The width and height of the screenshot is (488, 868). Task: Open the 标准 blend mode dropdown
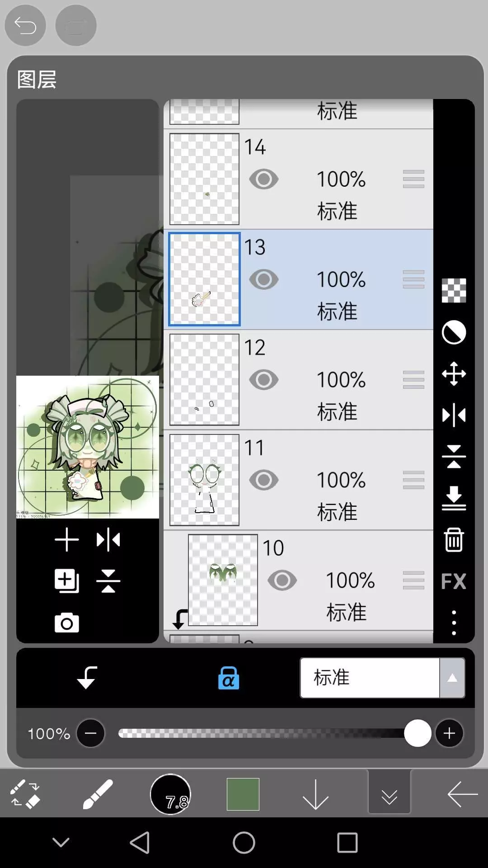[x=382, y=678]
